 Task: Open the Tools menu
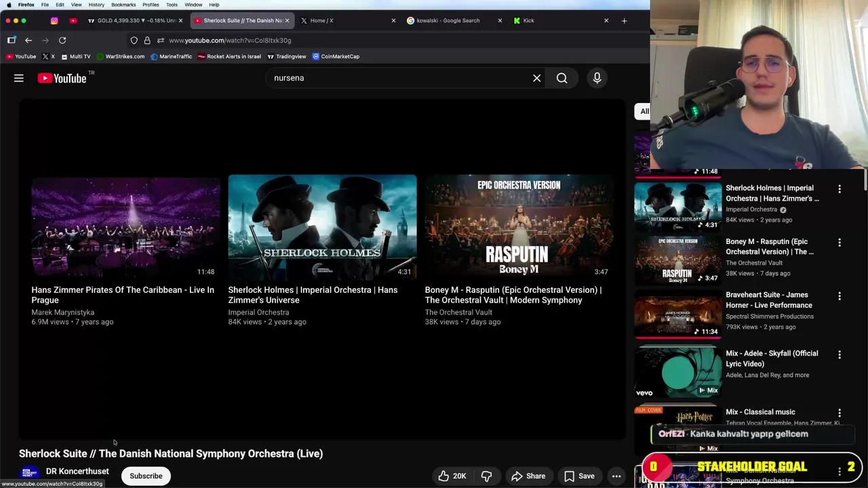pyautogui.click(x=172, y=5)
